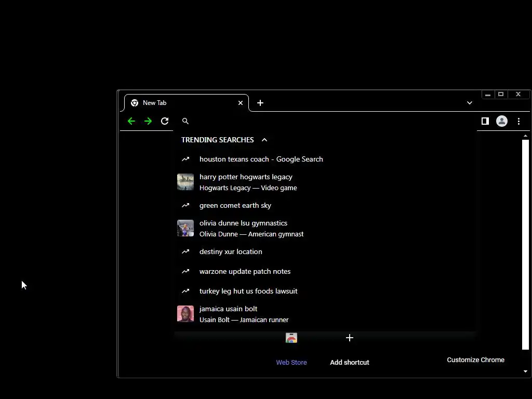The height and width of the screenshot is (399, 532).
Task: Select olivia dunne lsu gymnastics suggestion
Action: pos(325,229)
